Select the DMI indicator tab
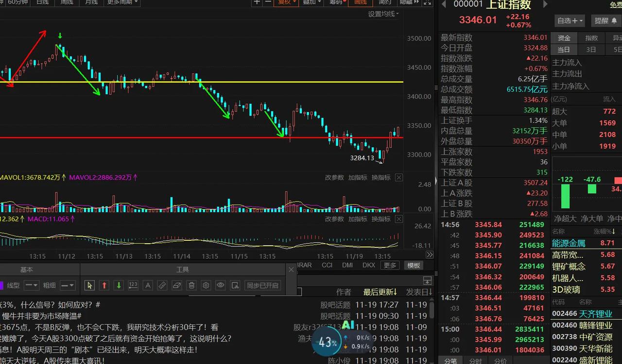622x364 pixels. pos(347,265)
